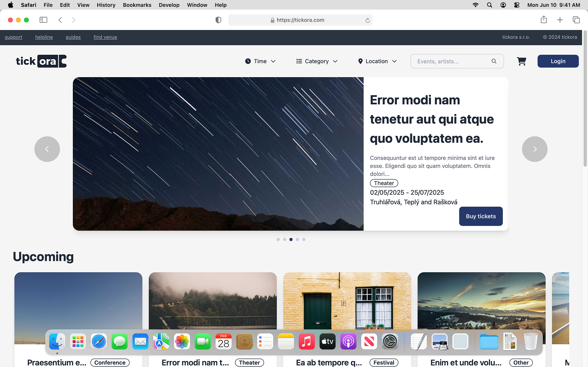This screenshot has width=588, height=367.
Task: Open System Settings in dock
Action: tap(390, 341)
